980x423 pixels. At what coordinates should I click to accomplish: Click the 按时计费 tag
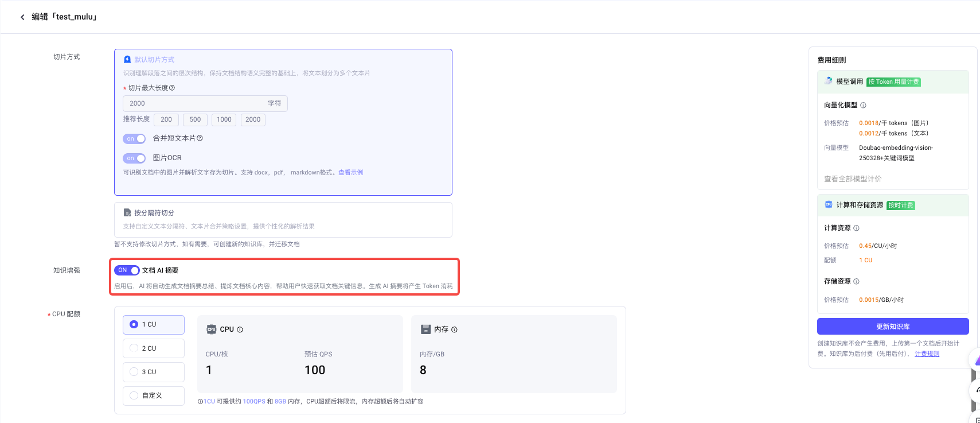(901, 205)
